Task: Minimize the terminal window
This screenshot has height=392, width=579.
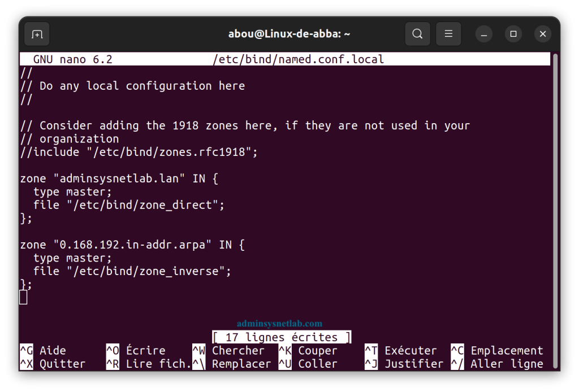Action: [484, 34]
